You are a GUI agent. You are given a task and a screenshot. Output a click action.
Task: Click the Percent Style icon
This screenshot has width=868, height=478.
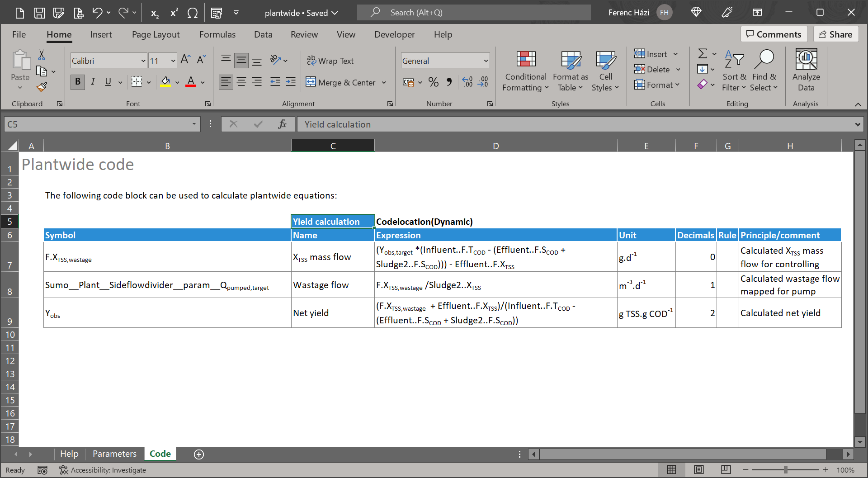(433, 82)
